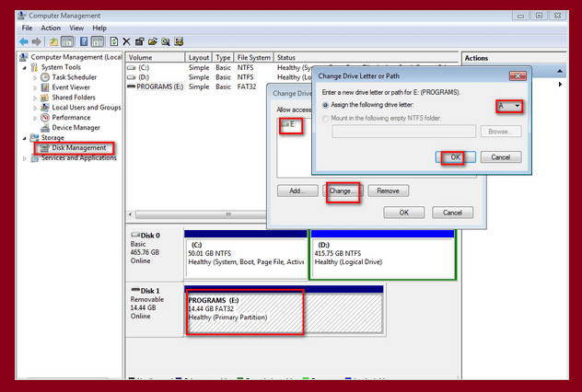
Task: Open the Action menu
Action: point(51,28)
